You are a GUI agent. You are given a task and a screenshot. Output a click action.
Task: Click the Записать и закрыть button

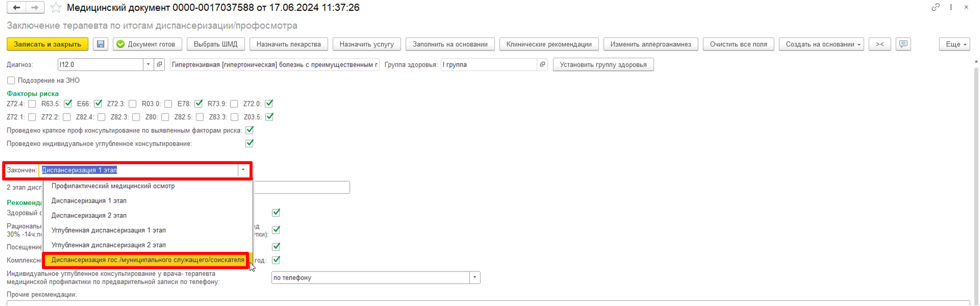click(48, 44)
